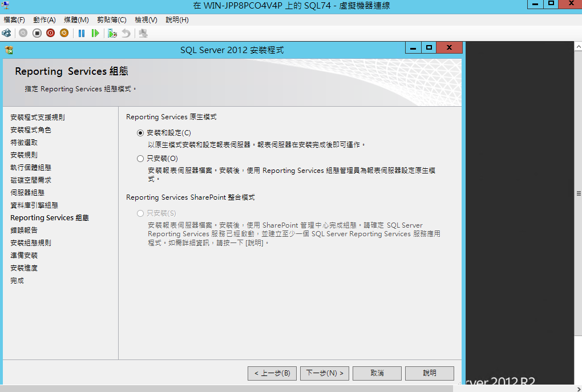Viewport: 582px width, 392px height.
Task: Click 安裝程式角色 in step list
Action: [x=31, y=130]
